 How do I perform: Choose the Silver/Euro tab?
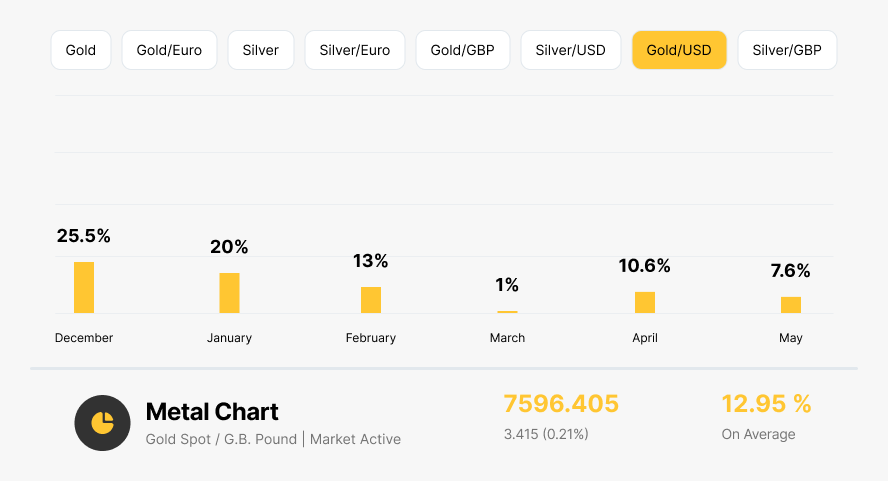click(x=355, y=50)
